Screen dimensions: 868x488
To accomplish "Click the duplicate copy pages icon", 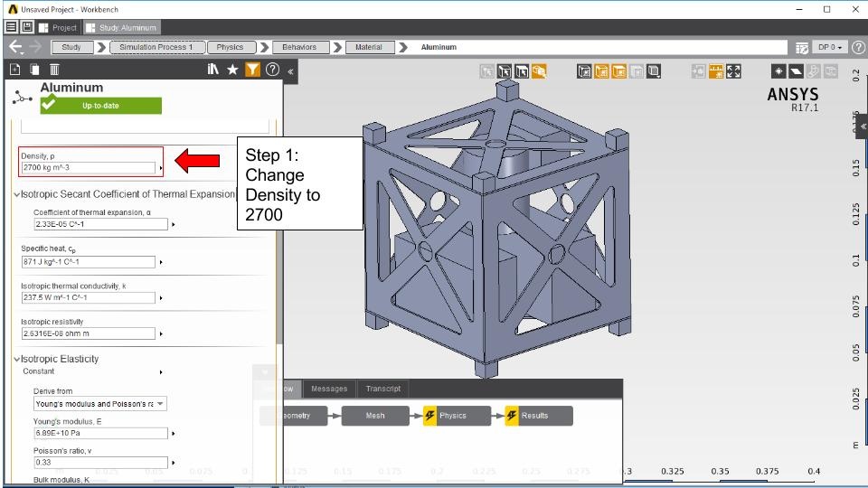I will (34, 70).
